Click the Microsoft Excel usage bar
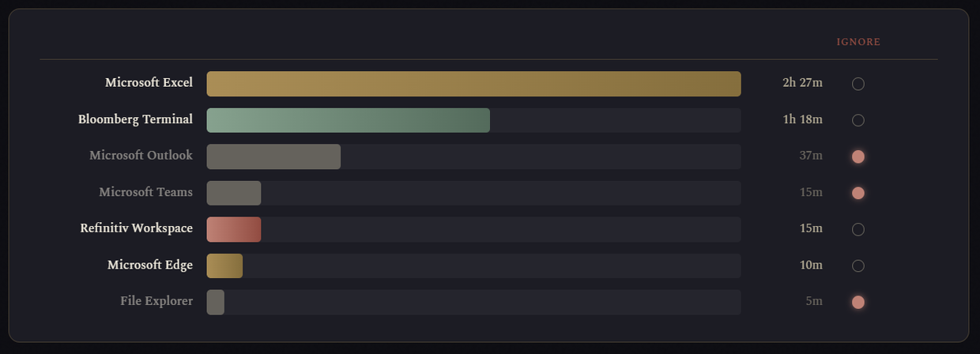The height and width of the screenshot is (354, 980). click(x=474, y=84)
